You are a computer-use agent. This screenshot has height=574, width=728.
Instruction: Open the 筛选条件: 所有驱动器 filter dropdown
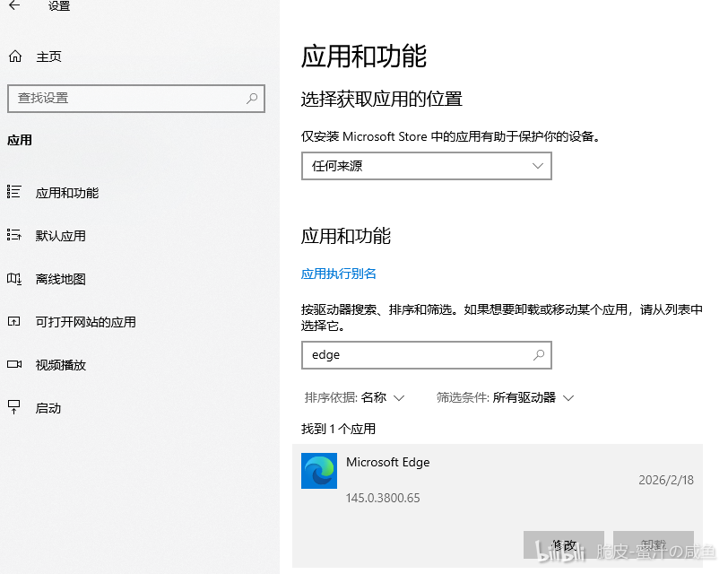coord(505,397)
